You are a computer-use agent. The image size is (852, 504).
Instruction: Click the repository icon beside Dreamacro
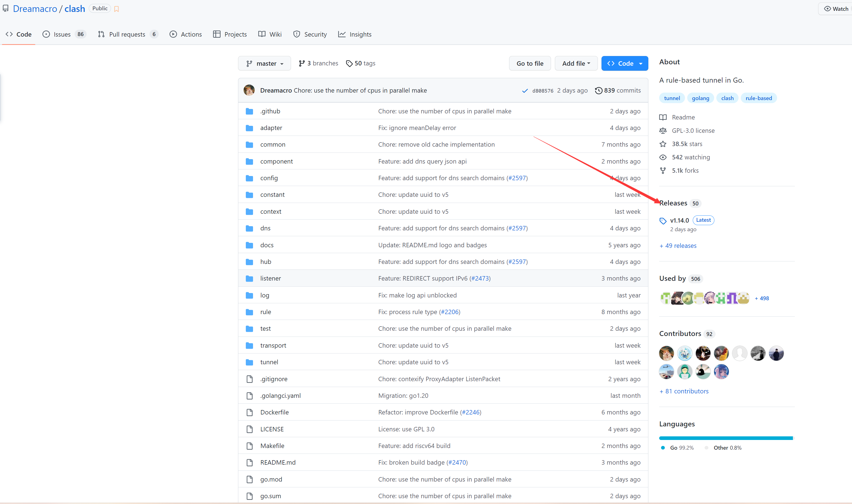(6, 9)
